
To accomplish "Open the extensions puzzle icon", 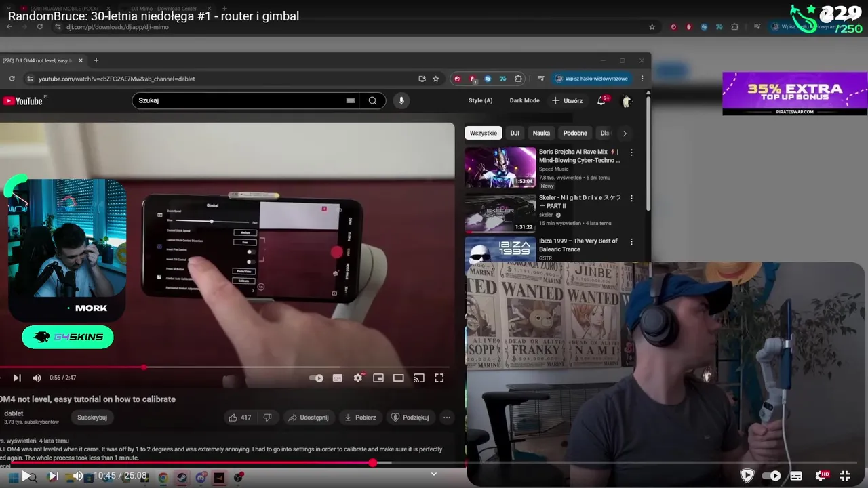I will tap(519, 79).
